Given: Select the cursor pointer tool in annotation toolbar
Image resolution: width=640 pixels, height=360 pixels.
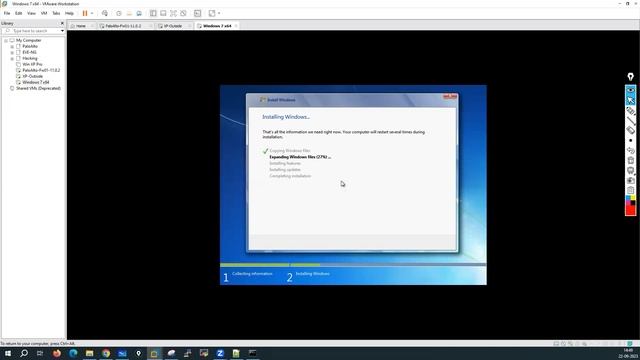Looking at the screenshot, I should click(631, 100).
